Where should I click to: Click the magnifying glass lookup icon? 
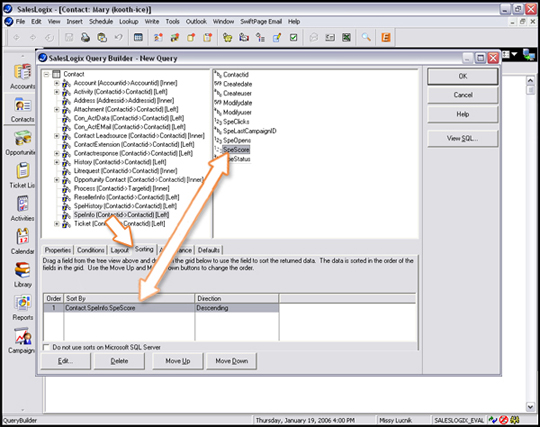tap(366, 37)
